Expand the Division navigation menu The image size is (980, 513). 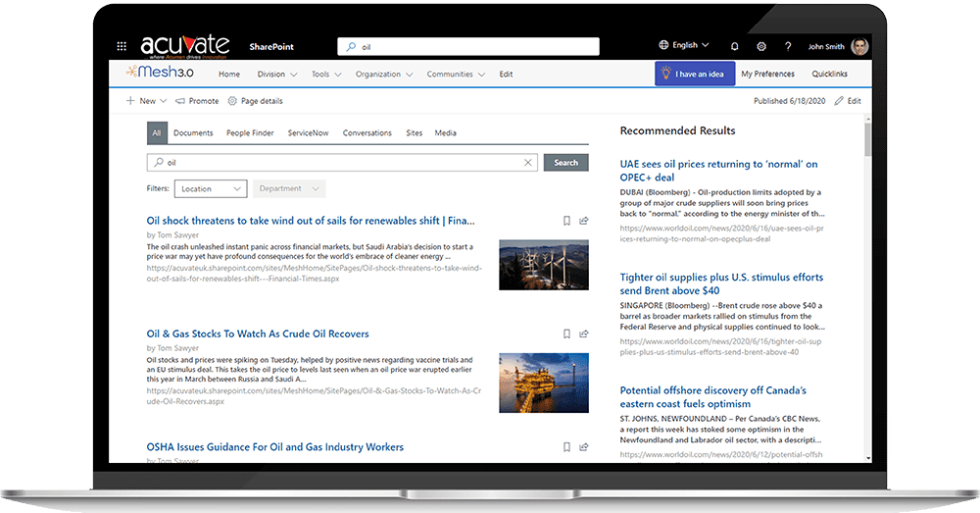[x=275, y=75]
